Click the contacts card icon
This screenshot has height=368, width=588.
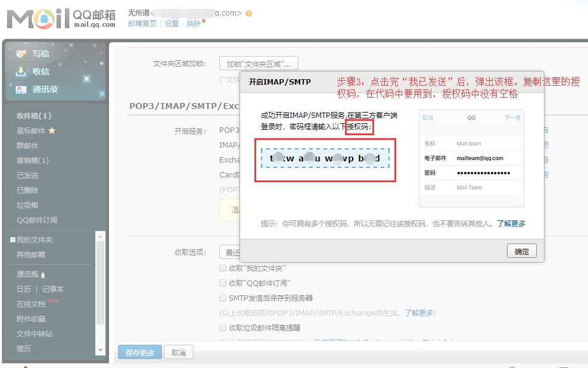pos(21,89)
